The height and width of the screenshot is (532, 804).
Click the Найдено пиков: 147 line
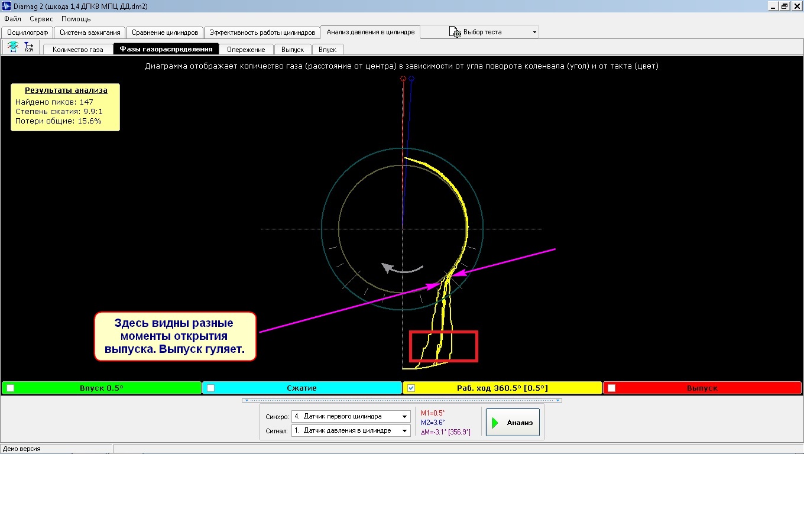(54, 102)
